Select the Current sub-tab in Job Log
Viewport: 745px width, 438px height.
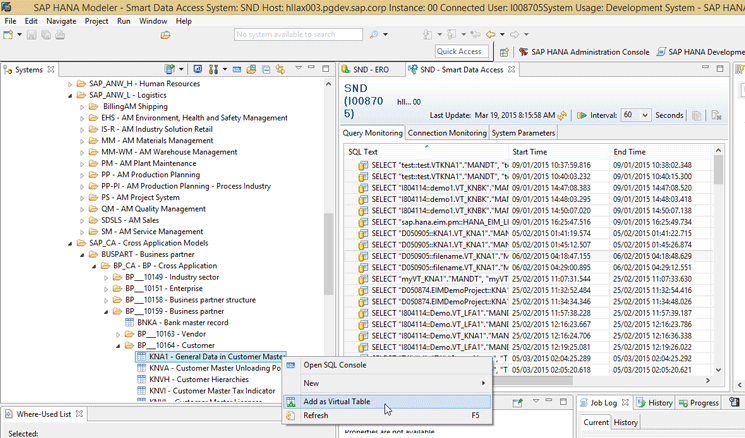click(596, 422)
